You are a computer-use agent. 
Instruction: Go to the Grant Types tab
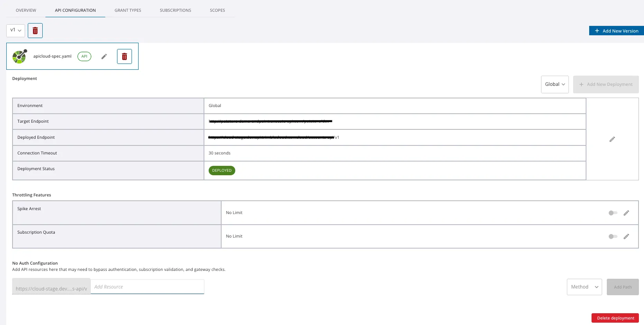tap(128, 10)
